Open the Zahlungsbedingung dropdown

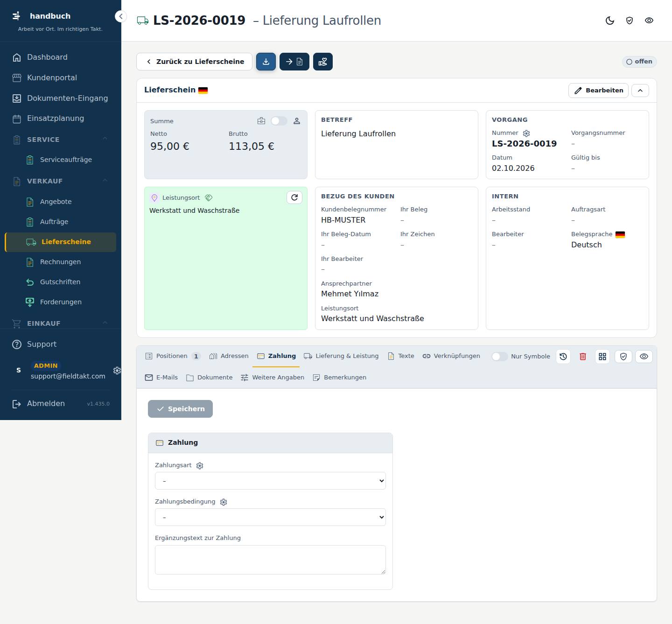point(270,517)
